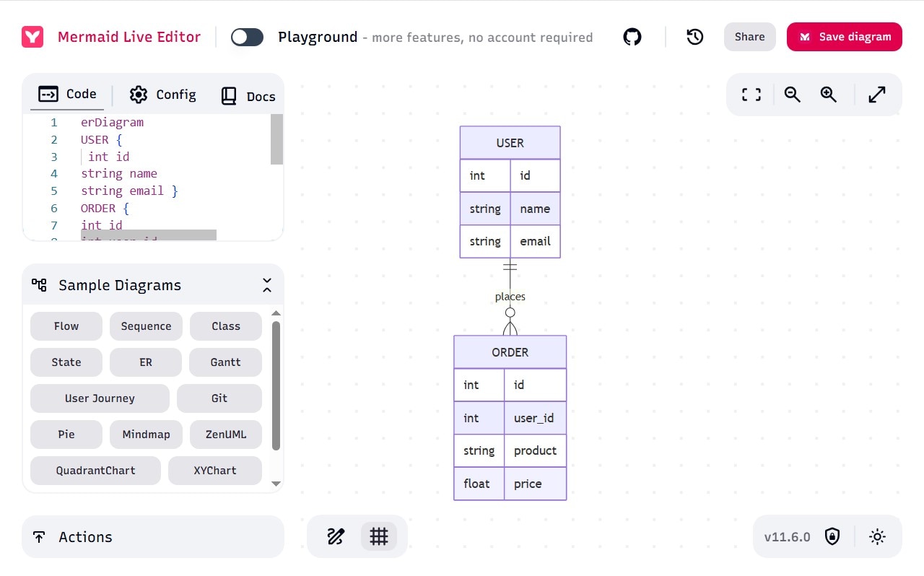
Task: Click the 'ORDER {' code line
Action: coord(105,208)
